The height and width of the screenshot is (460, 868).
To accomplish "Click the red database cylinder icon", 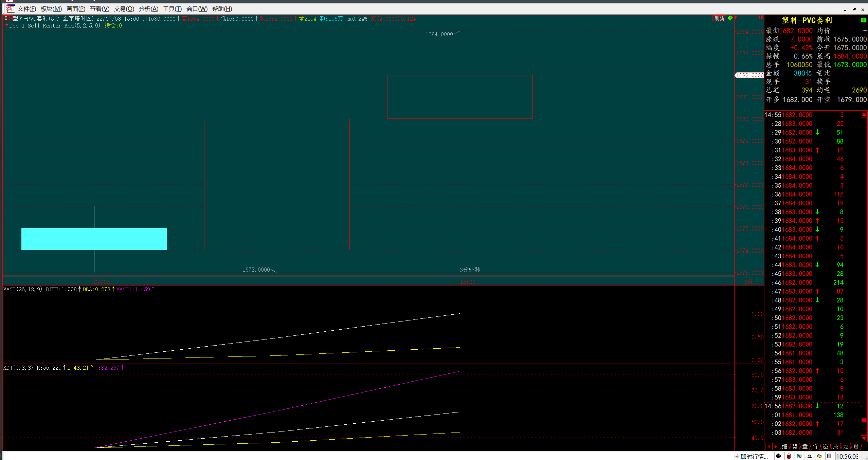I will click(789, 456).
